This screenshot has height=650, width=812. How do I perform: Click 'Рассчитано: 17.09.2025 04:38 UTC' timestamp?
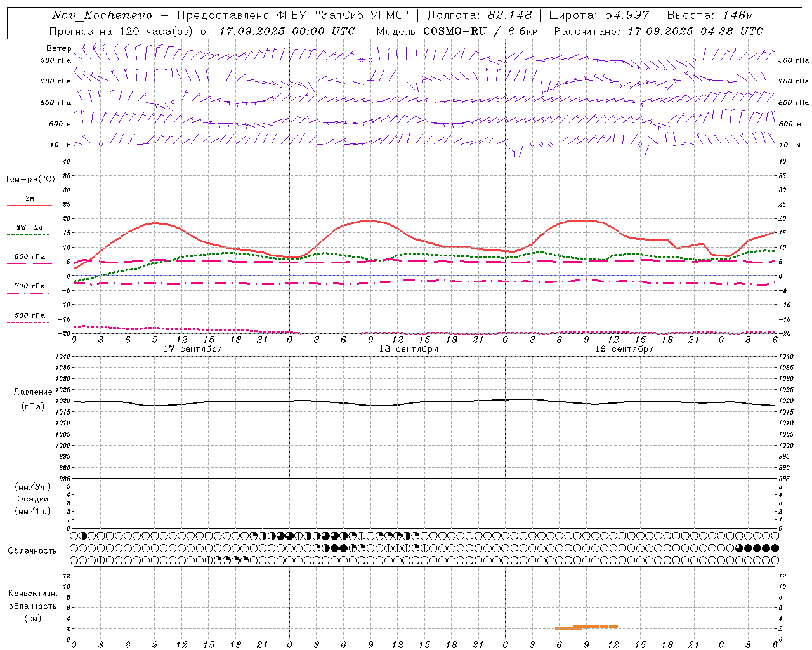click(658, 31)
